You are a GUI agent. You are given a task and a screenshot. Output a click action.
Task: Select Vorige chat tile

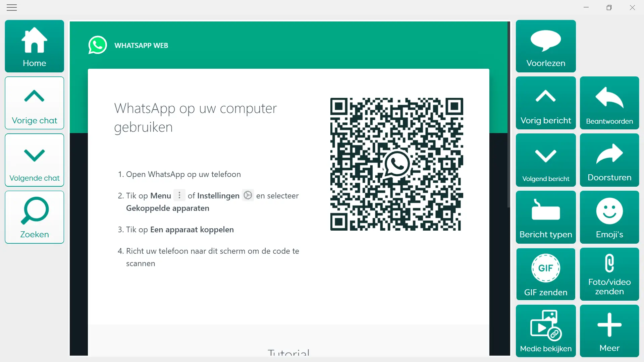(x=35, y=103)
